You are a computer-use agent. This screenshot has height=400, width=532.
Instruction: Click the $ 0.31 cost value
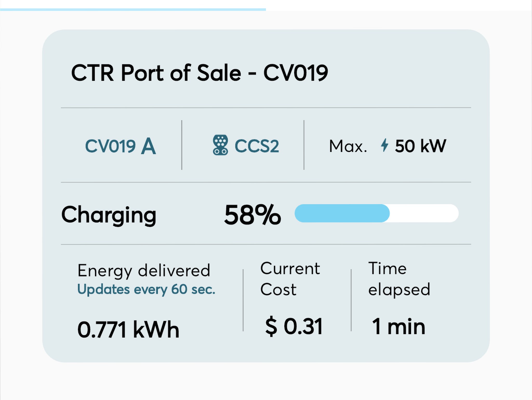pyautogui.click(x=294, y=326)
